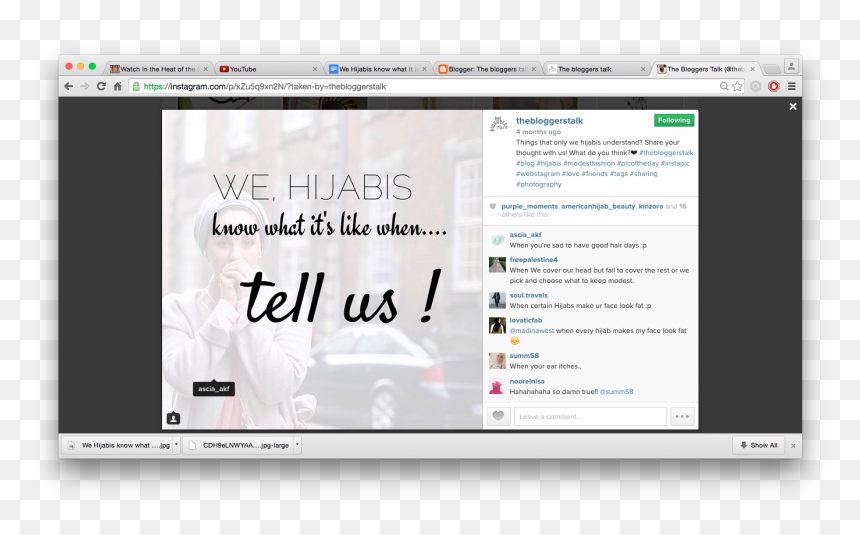The width and height of the screenshot is (860, 535).
Task: Expand dropdown for 'We Hijabis know what' download
Action: pyautogui.click(x=176, y=445)
